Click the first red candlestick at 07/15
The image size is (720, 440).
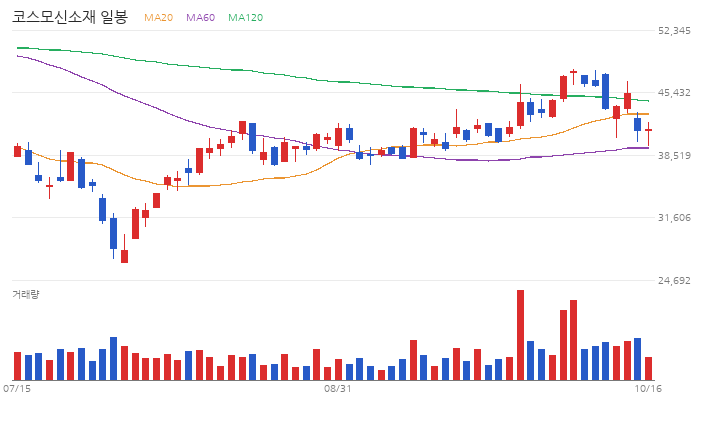(x=17, y=151)
